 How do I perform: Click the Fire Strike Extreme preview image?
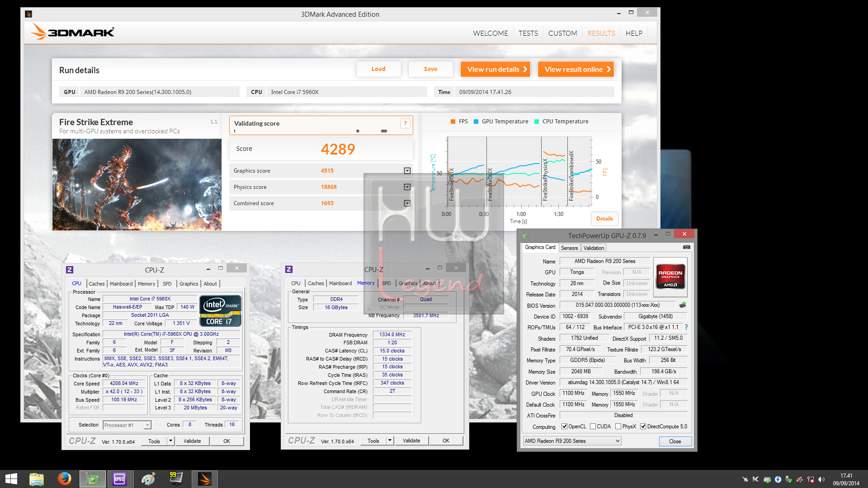point(137,184)
